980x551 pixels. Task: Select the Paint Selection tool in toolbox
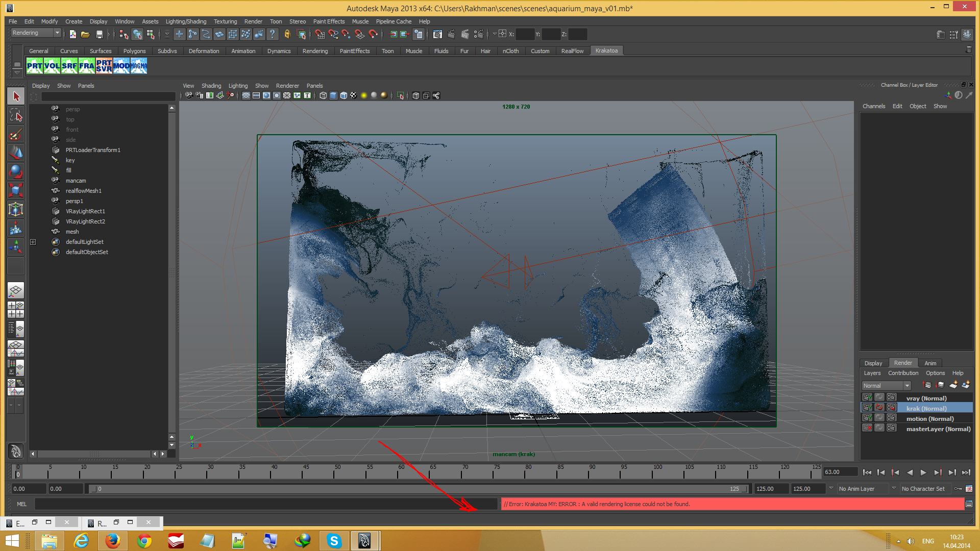coord(15,135)
